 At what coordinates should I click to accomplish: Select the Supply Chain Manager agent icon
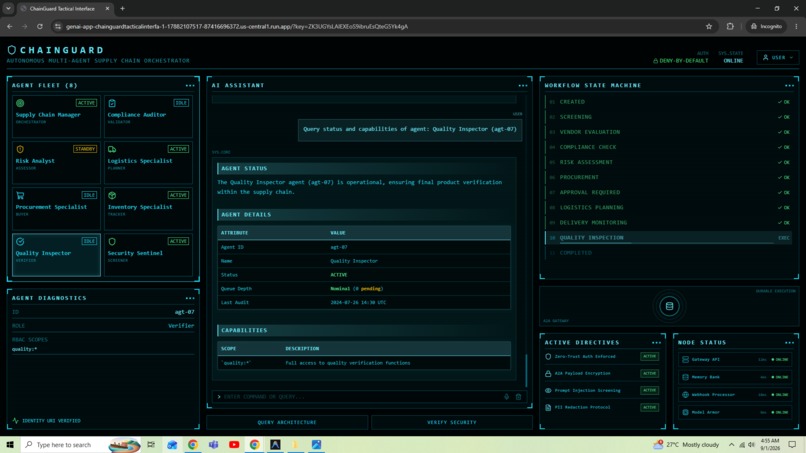(20, 103)
